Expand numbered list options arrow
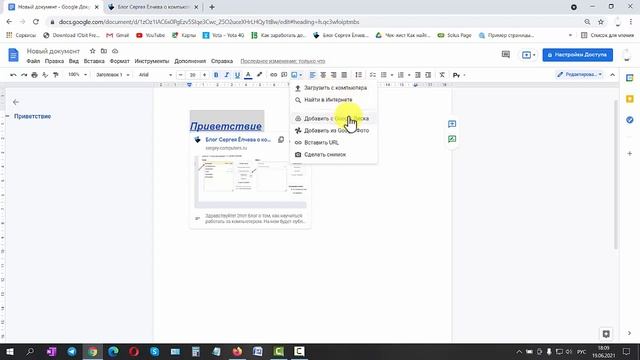640x360 pixels. point(409,75)
